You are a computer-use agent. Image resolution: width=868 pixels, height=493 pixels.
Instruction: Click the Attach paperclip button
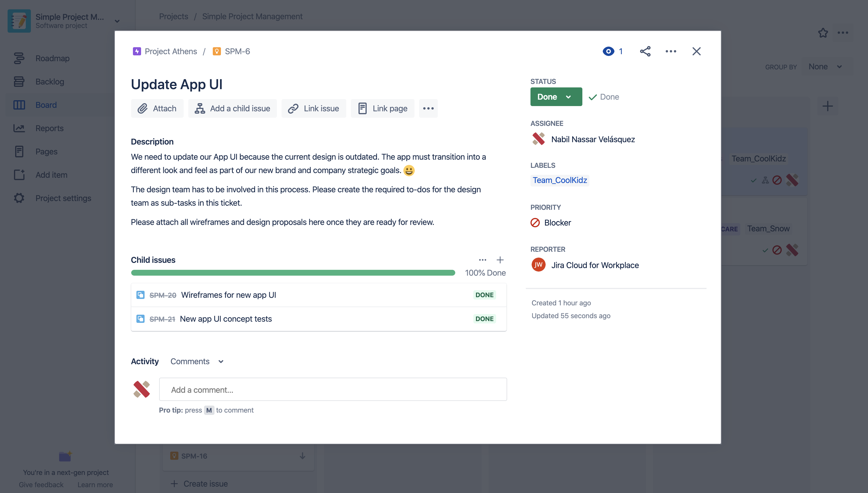(x=157, y=108)
